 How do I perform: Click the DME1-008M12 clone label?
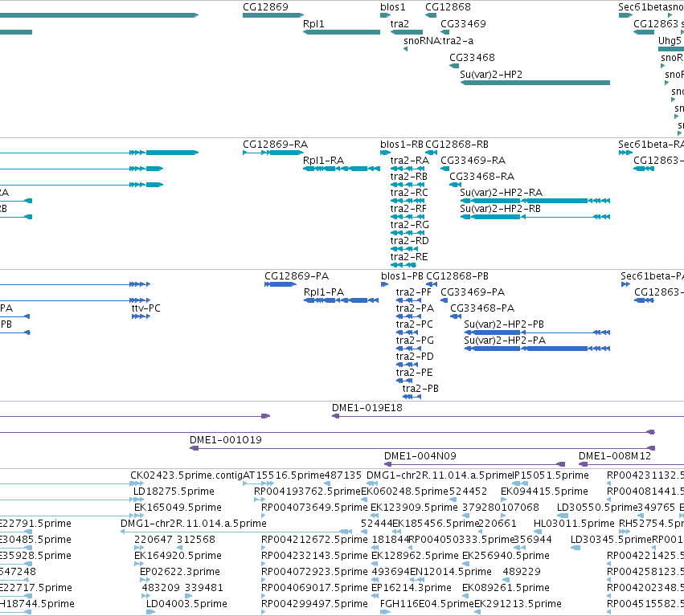(615, 456)
